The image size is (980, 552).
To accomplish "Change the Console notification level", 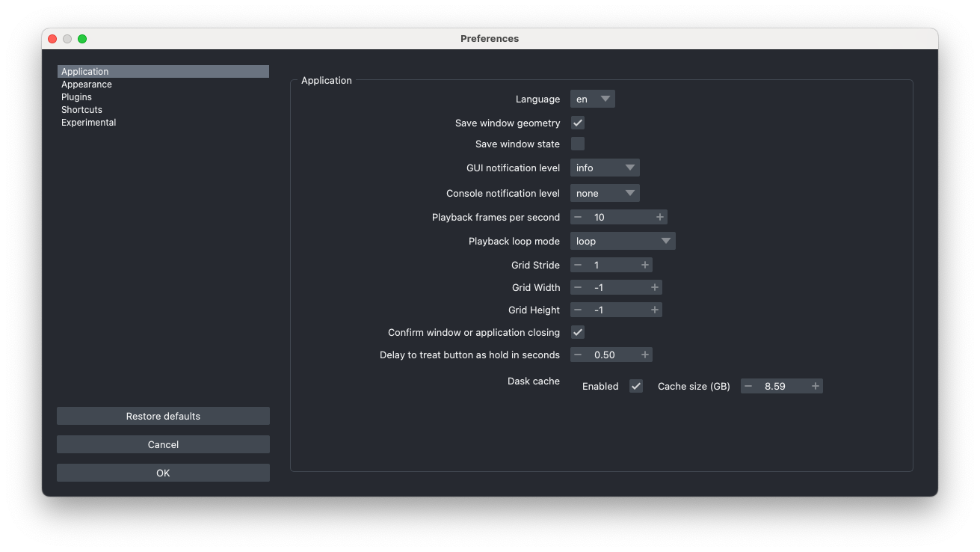I will [605, 192].
